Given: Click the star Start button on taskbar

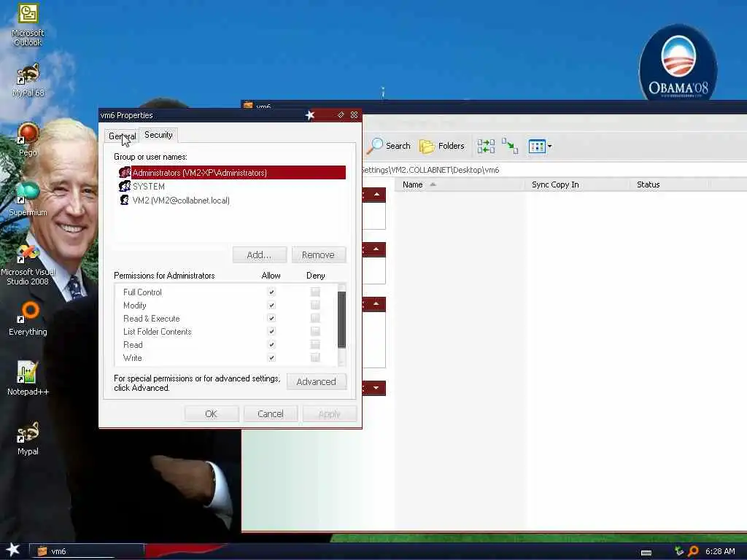Looking at the screenshot, I should [x=13, y=550].
